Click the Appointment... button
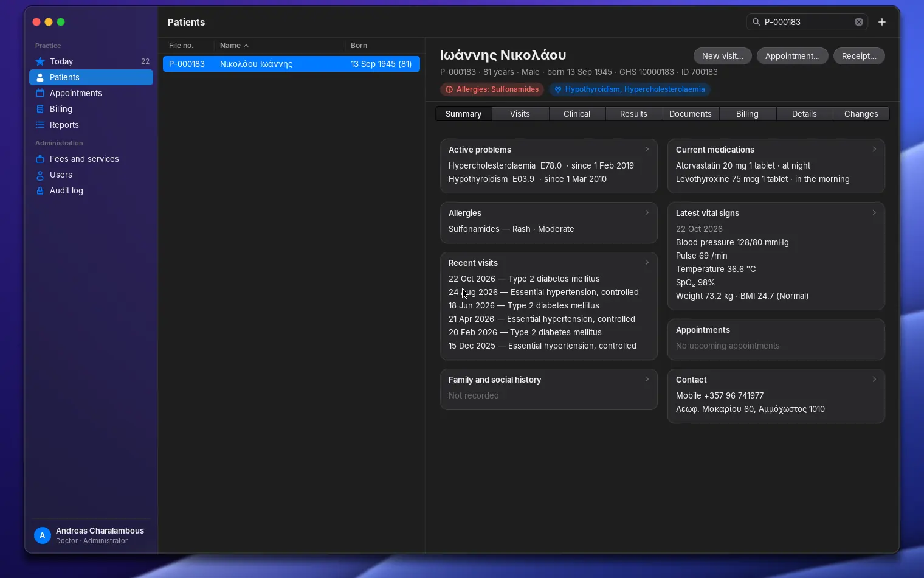924x578 pixels. [x=793, y=56]
